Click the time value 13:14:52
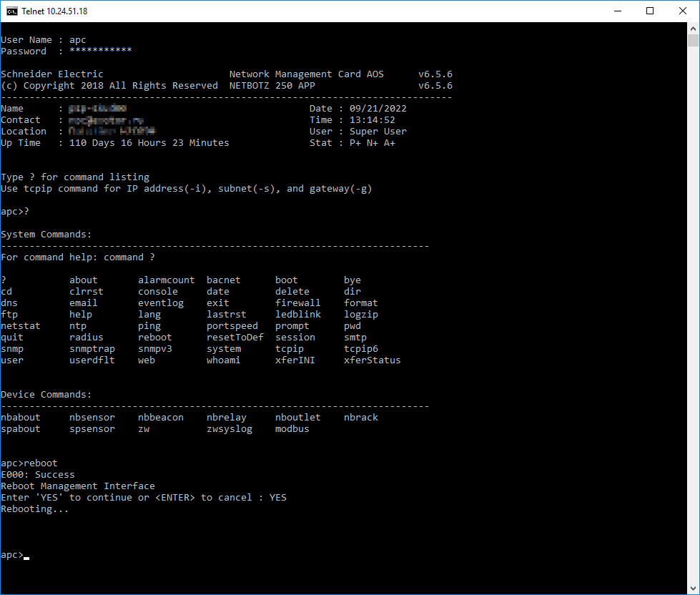700x595 pixels. tap(373, 119)
